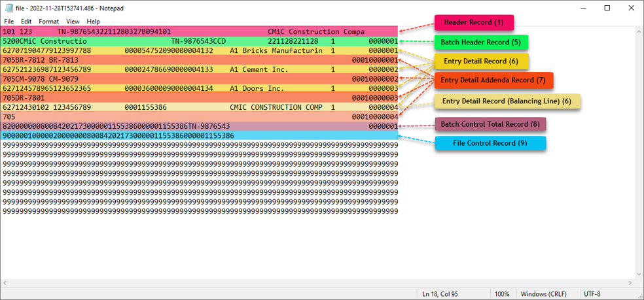Viewport: 644px width, 300px height.
Task: Click the addenda line 705BR-7812 BR-7813
Action: click(199, 60)
